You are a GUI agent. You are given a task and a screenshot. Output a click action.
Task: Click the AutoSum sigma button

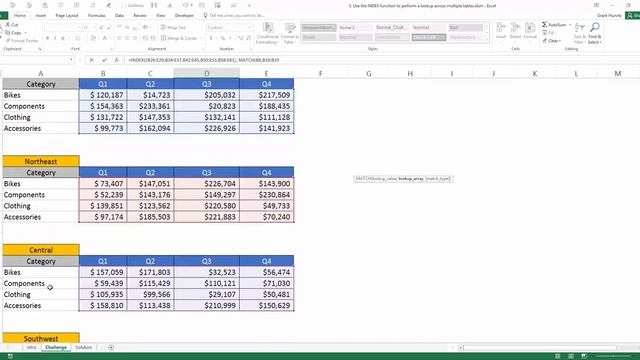(554, 25)
